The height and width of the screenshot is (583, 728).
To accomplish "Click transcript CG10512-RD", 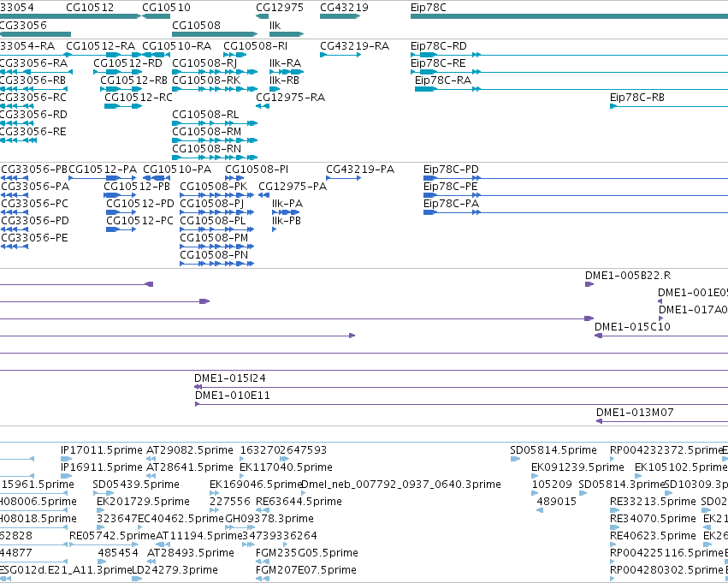I will coord(128,63).
